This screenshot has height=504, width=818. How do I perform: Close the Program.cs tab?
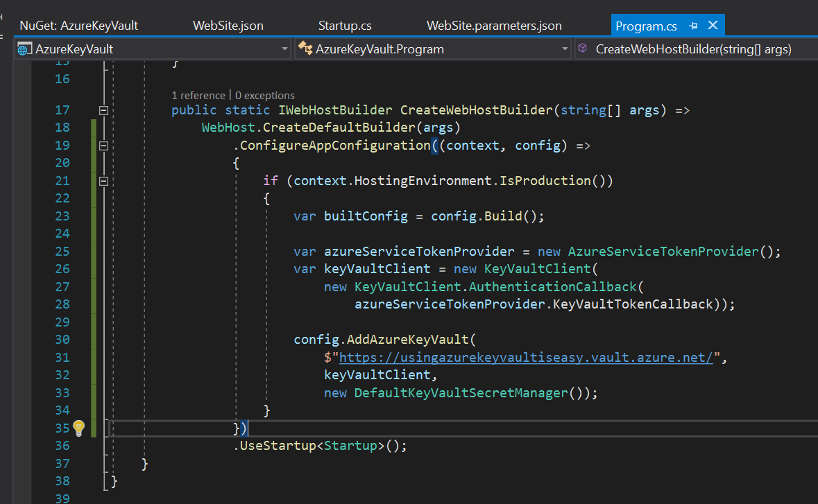tap(713, 25)
